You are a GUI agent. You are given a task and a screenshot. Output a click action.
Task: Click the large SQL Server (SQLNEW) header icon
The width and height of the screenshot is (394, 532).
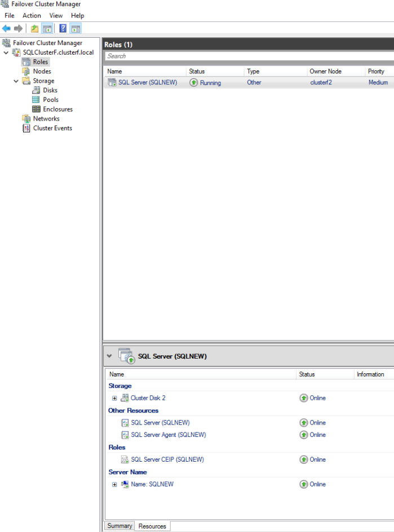coord(127,356)
